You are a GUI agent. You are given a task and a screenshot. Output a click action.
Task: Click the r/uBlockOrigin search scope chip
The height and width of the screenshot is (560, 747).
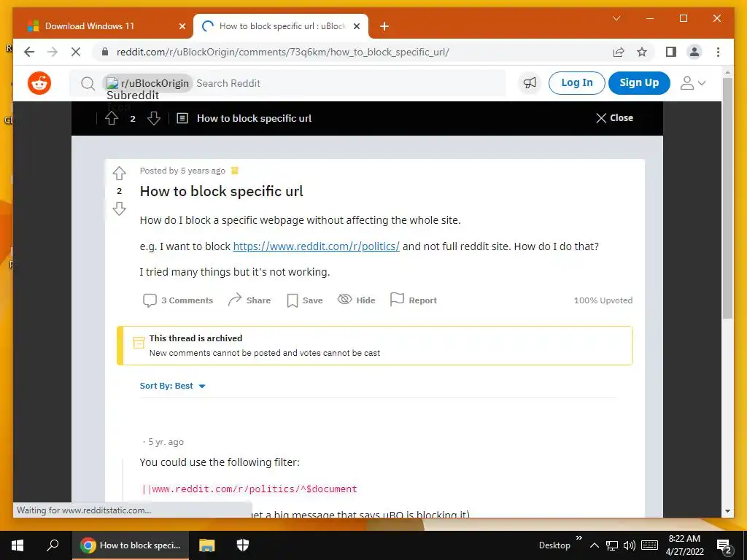147,83
